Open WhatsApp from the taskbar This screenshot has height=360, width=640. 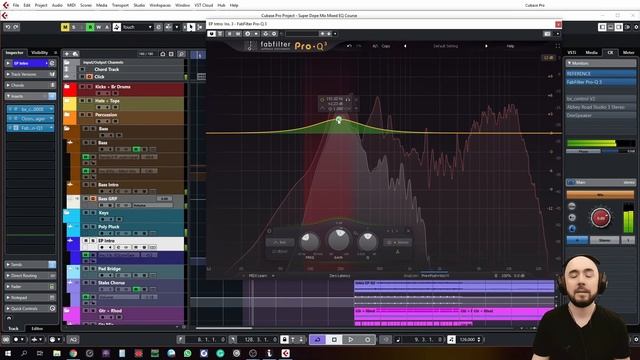click(x=187, y=353)
